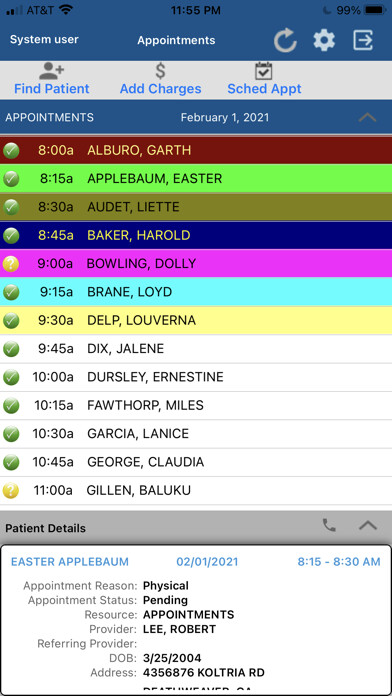Tap yellow question status for BOWLING, DOLLY
This screenshot has width=392, height=696.
pos(11,264)
